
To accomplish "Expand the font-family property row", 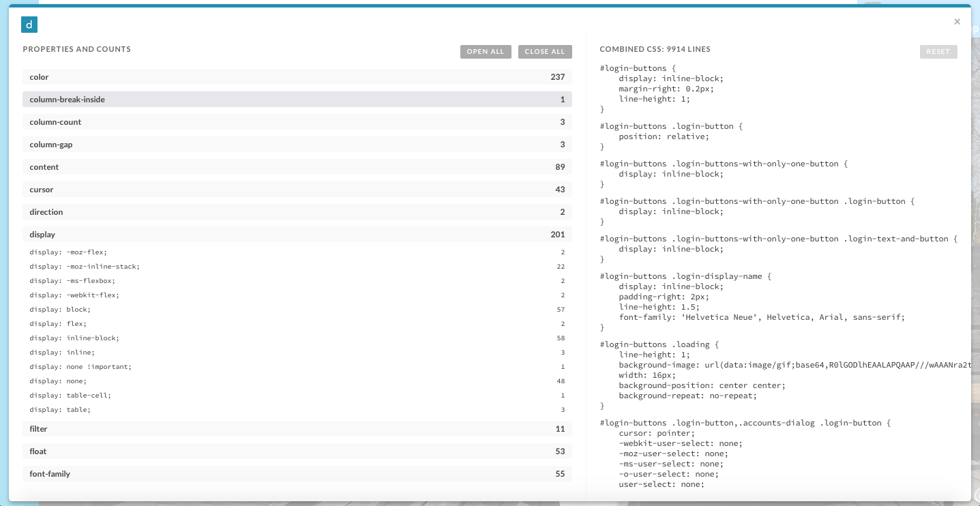I will click(297, 474).
